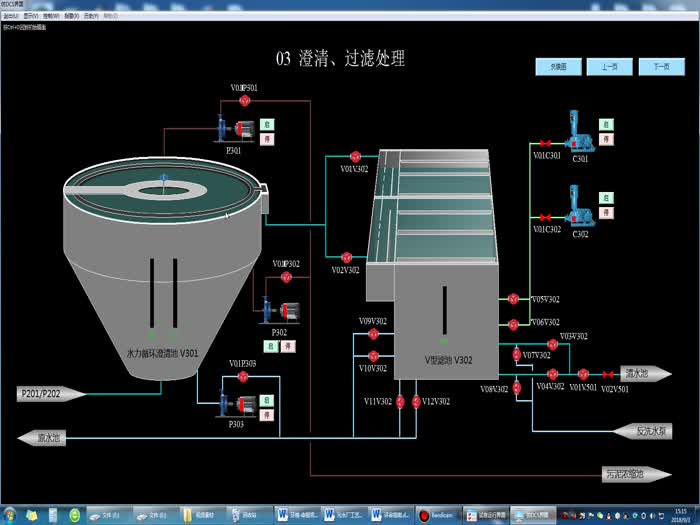Select valve V05V302 beside the V-type filter
The width and height of the screenshot is (700, 525).
coord(513,299)
